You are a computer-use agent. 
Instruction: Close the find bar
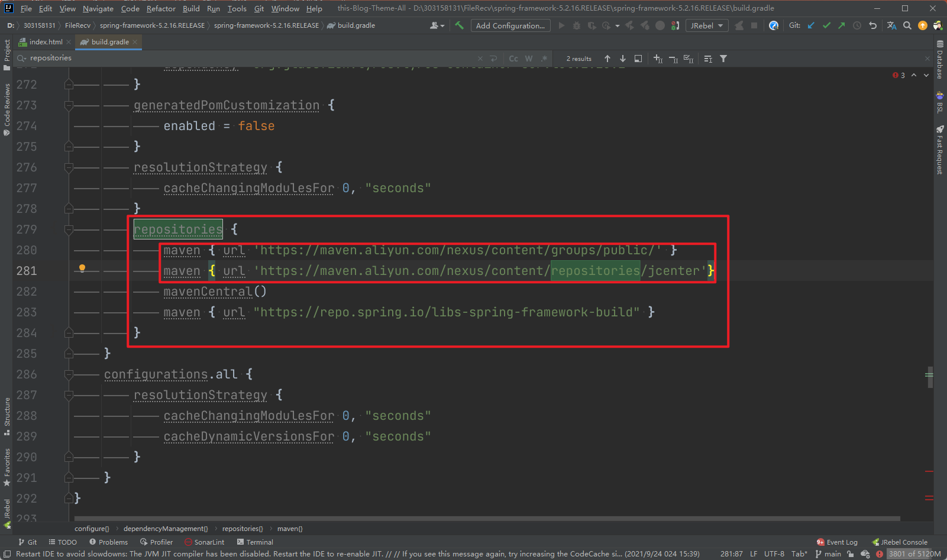pyautogui.click(x=927, y=58)
